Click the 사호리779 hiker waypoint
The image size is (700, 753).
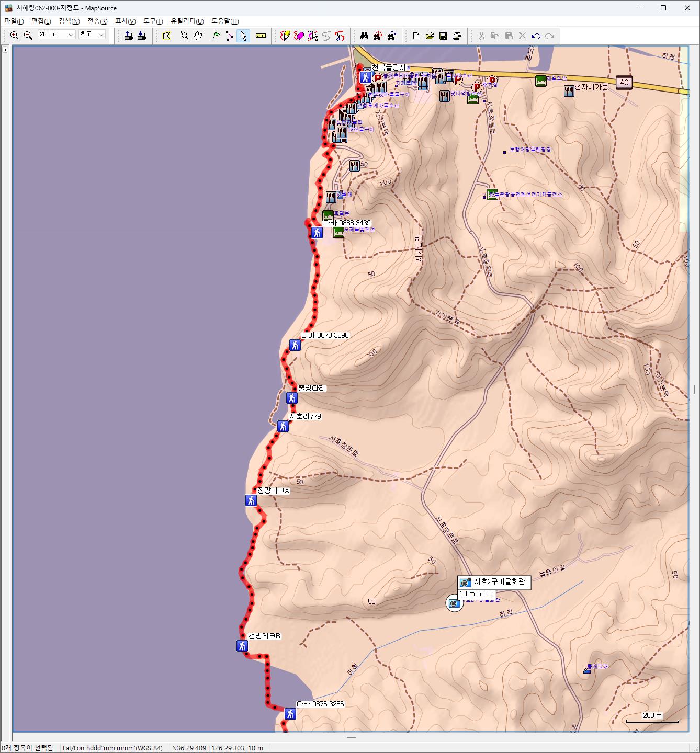point(283,426)
